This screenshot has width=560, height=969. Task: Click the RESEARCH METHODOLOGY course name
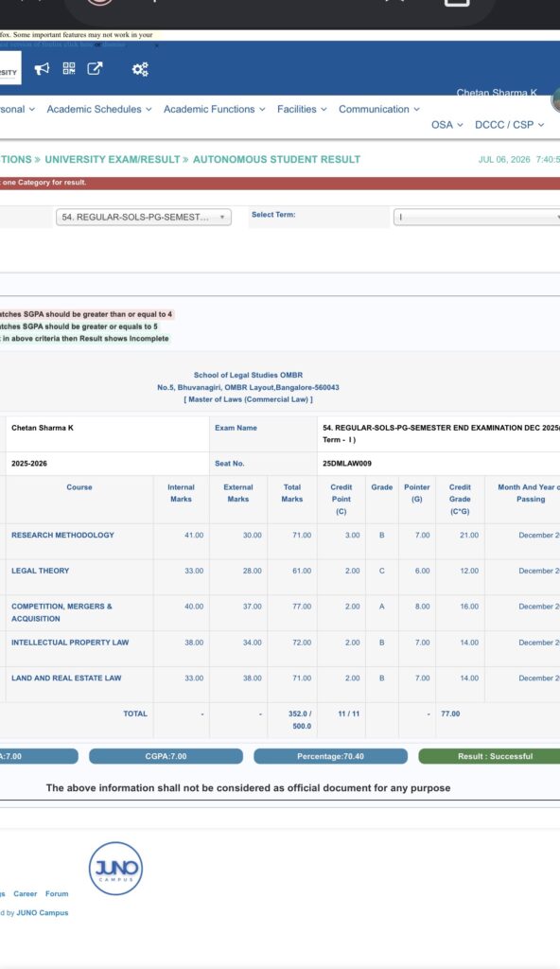coord(62,536)
